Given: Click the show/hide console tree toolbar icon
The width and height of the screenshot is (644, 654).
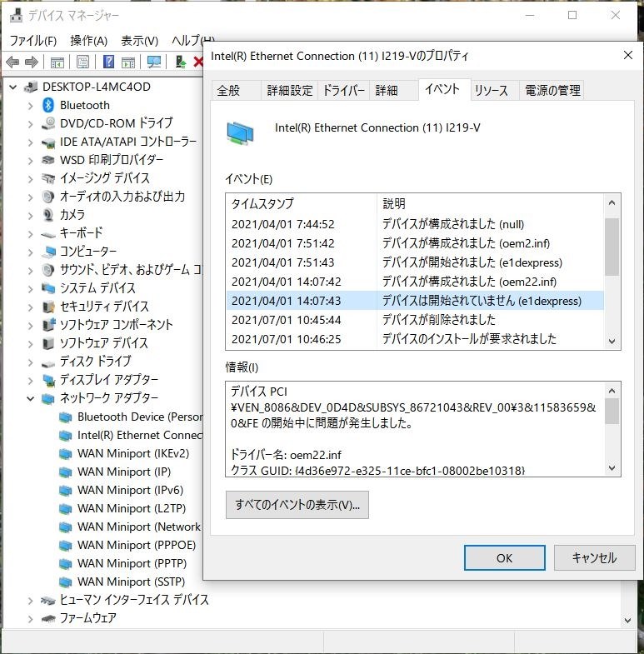Looking at the screenshot, I should point(57,62).
